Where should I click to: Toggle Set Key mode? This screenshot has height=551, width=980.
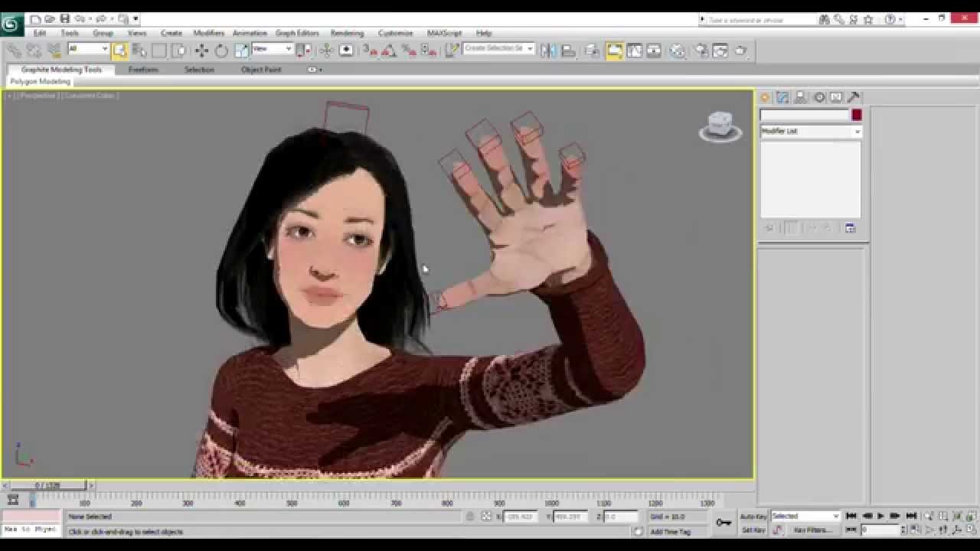[753, 530]
